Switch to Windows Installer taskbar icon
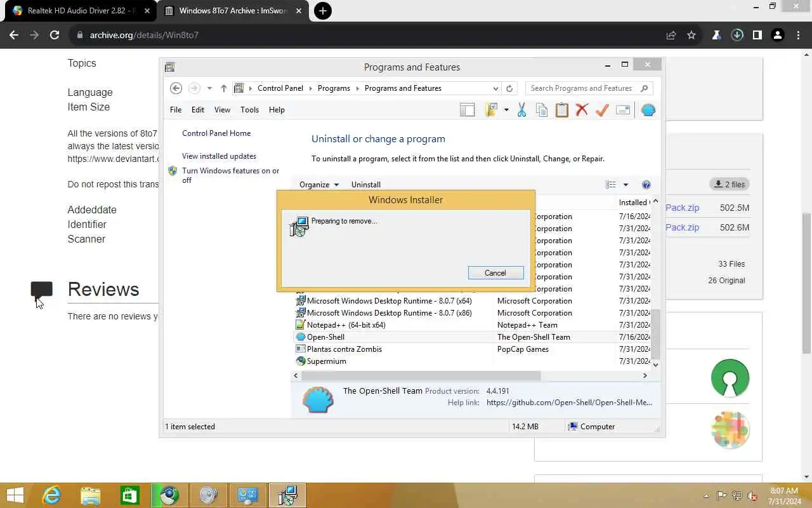The image size is (812, 508). point(287,495)
